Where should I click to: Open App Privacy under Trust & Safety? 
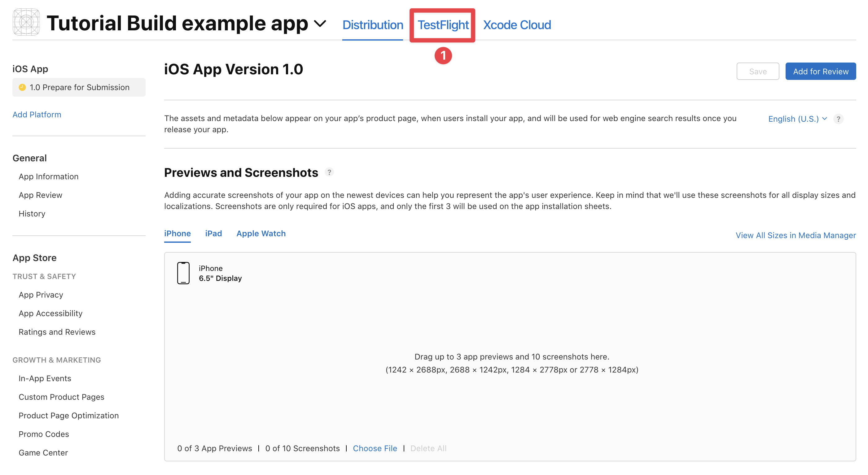[x=41, y=294]
